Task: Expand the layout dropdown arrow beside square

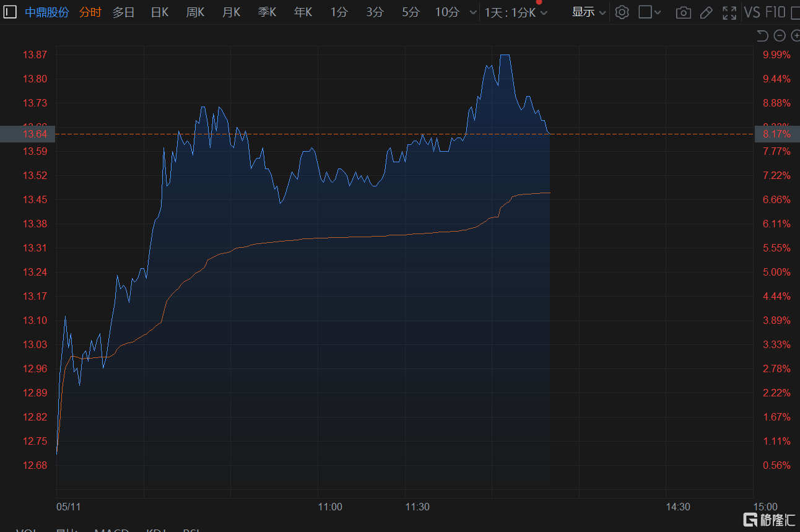Action: 658,12
